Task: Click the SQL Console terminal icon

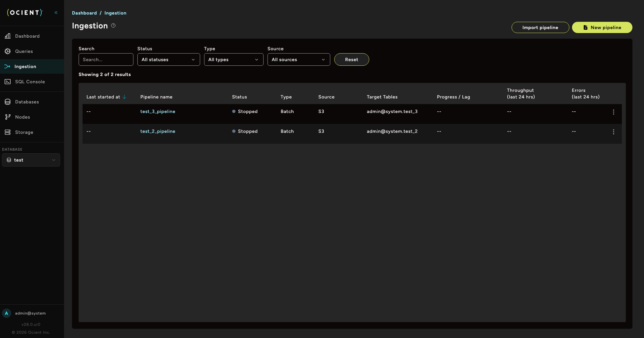Action: point(8,82)
